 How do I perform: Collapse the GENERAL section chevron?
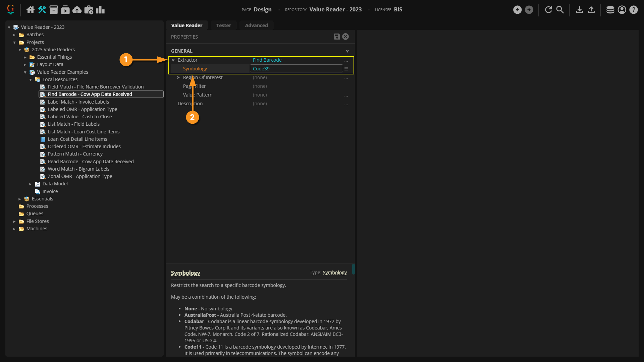point(347,51)
